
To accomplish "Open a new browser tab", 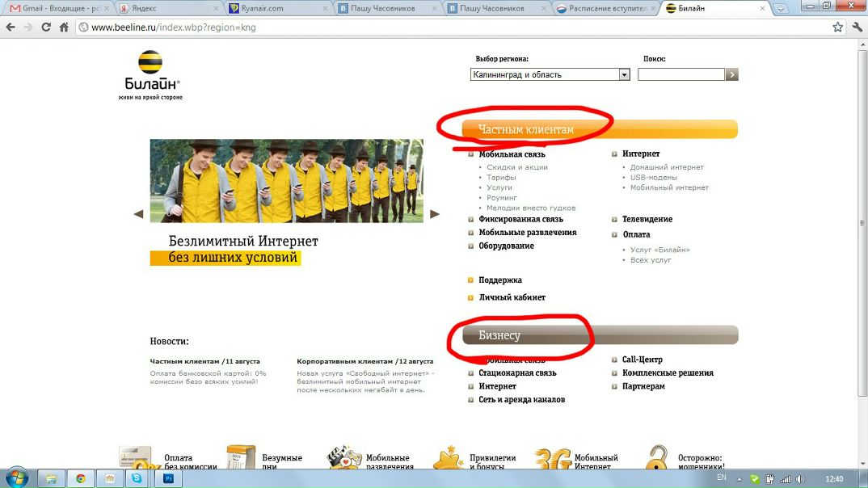I will click(781, 8).
